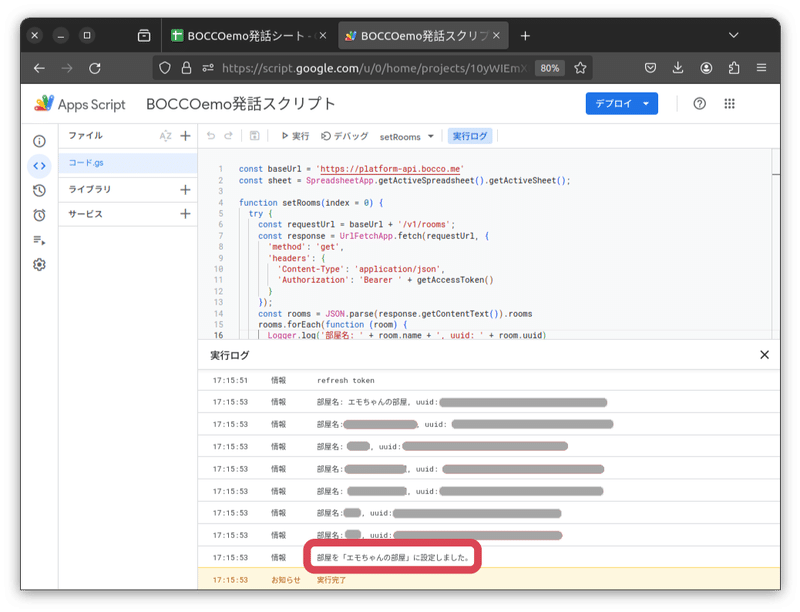Open the project Overview info icon
Viewport: 800px width, 612px height.
(39, 141)
